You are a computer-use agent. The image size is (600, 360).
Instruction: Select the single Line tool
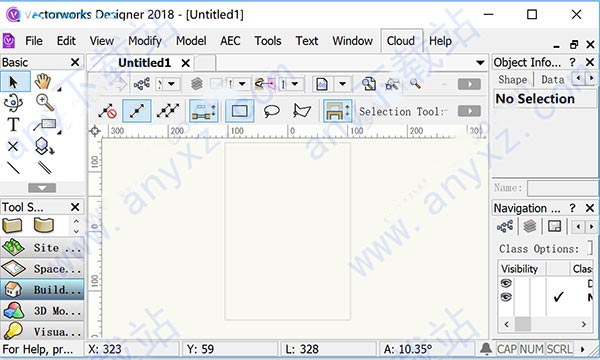tap(13, 168)
